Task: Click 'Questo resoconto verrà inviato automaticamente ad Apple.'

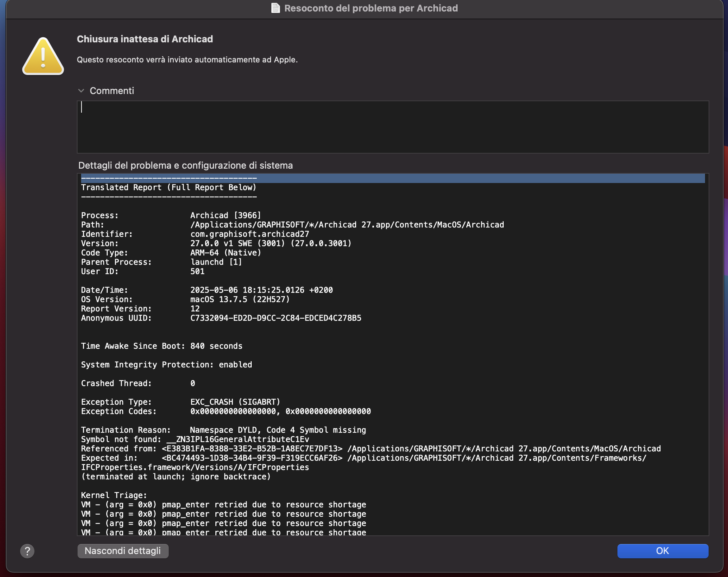Action: [187, 60]
